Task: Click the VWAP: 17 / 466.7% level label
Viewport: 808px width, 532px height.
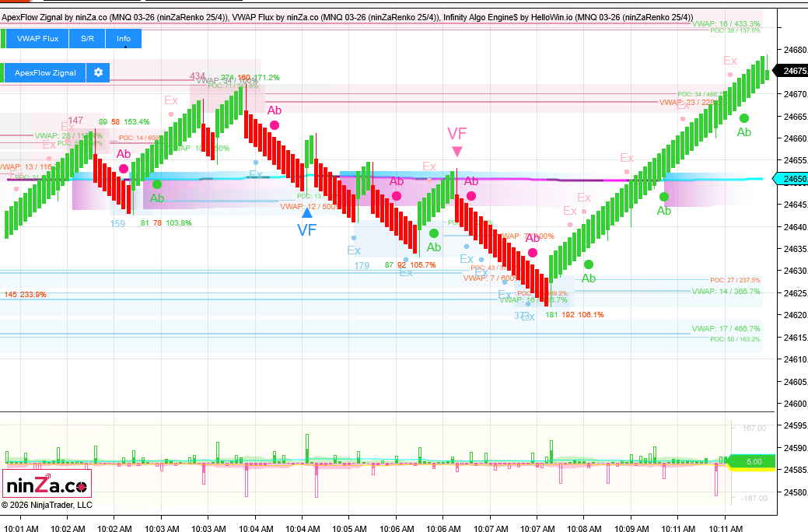Action: pos(726,329)
